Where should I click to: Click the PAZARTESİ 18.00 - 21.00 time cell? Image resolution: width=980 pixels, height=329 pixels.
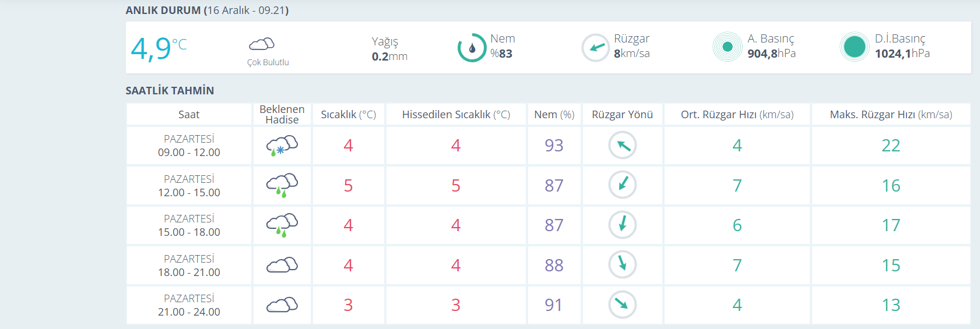coord(189,265)
